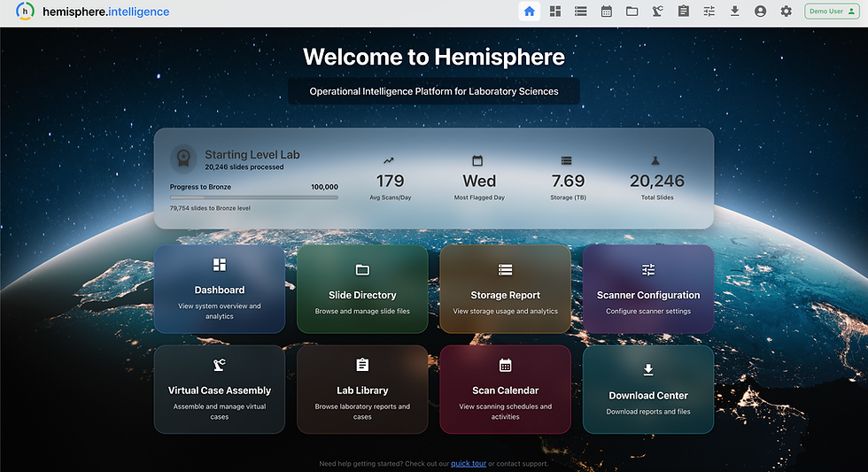Click the "20,246 slides processed" text

pyautogui.click(x=244, y=167)
